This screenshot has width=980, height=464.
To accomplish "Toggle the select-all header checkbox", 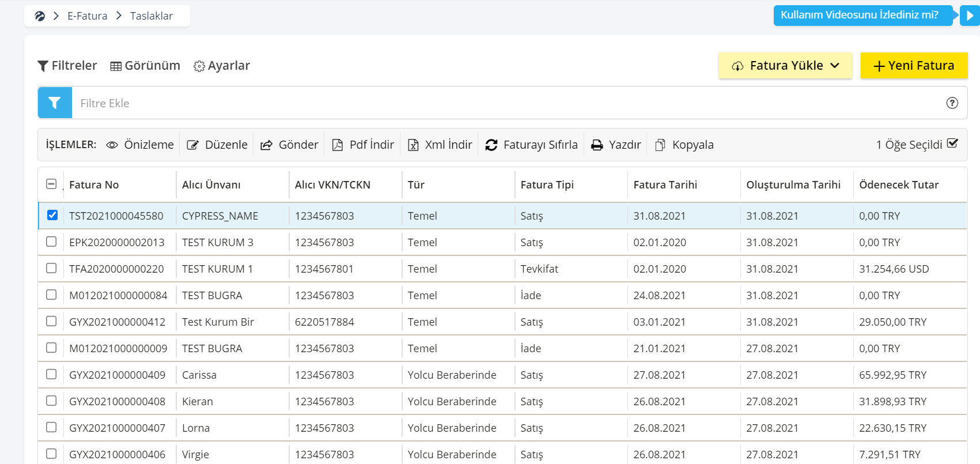I will tap(51, 184).
